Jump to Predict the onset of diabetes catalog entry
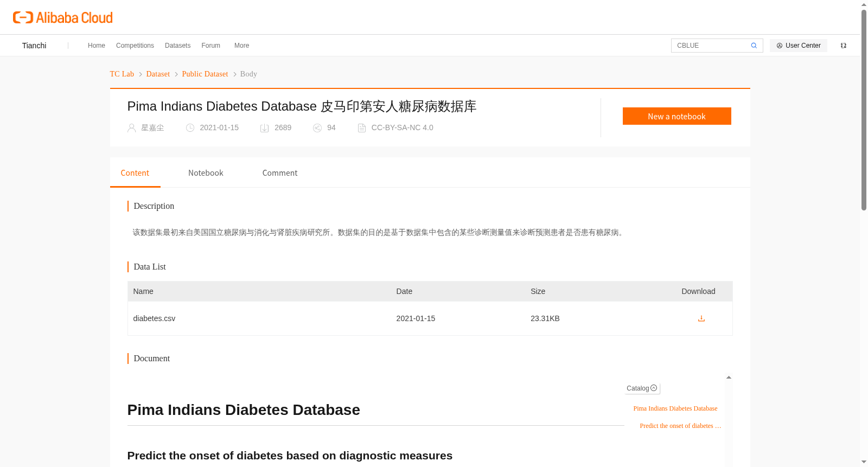 [680, 426]
